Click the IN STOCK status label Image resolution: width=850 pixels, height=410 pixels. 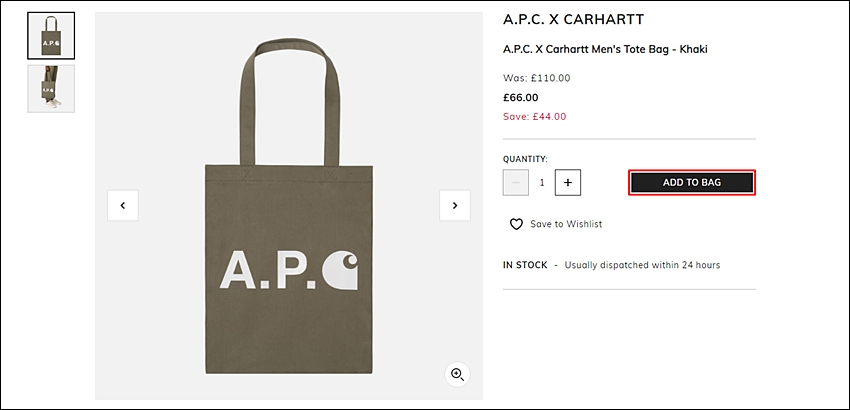pyautogui.click(x=525, y=265)
